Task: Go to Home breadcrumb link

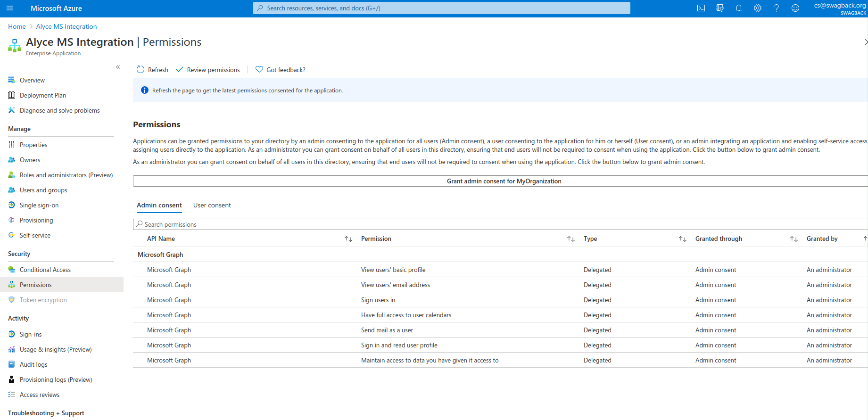Action: 17,26
